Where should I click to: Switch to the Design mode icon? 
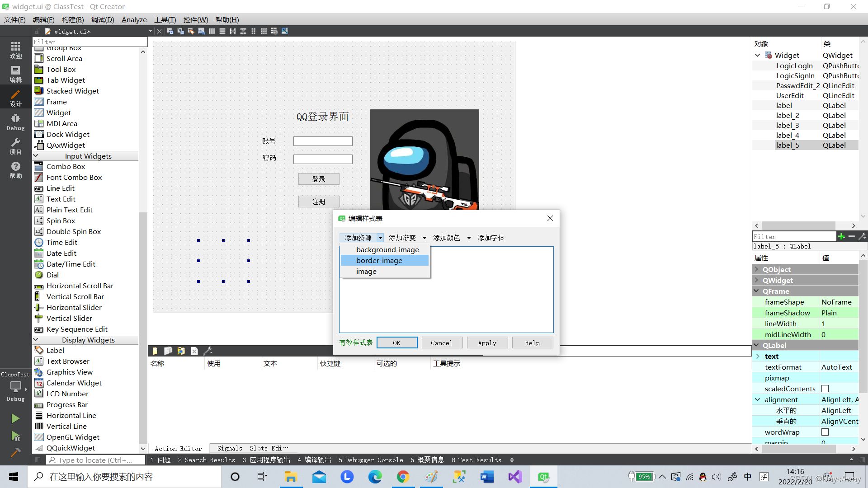pos(15,98)
